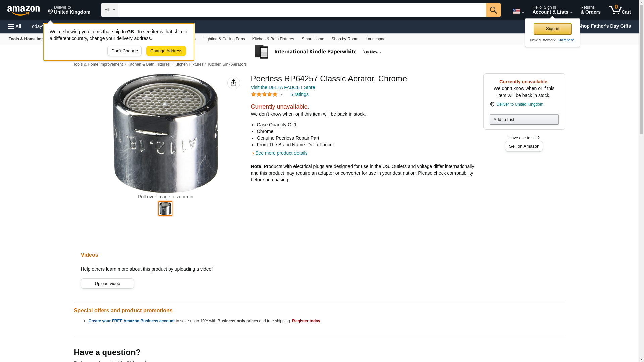Viewport: 644px width, 362px height.
Task: Click the magnifying glass search button
Action: [x=493, y=10]
